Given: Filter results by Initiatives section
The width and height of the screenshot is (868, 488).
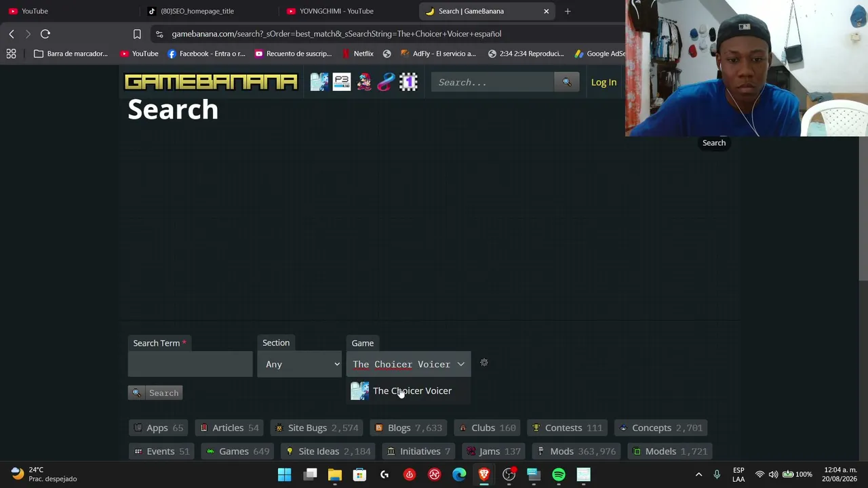Looking at the screenshot, I should click(418, 451).
